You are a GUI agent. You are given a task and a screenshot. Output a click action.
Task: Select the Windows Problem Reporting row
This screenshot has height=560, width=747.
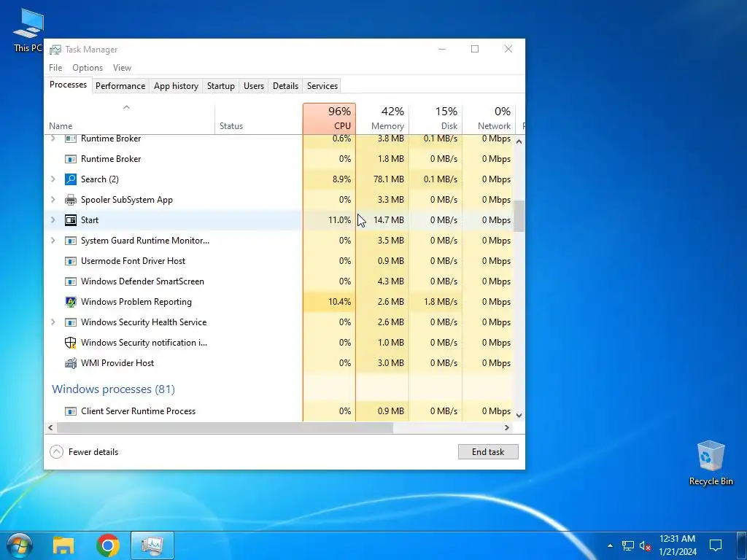(279, 301)
